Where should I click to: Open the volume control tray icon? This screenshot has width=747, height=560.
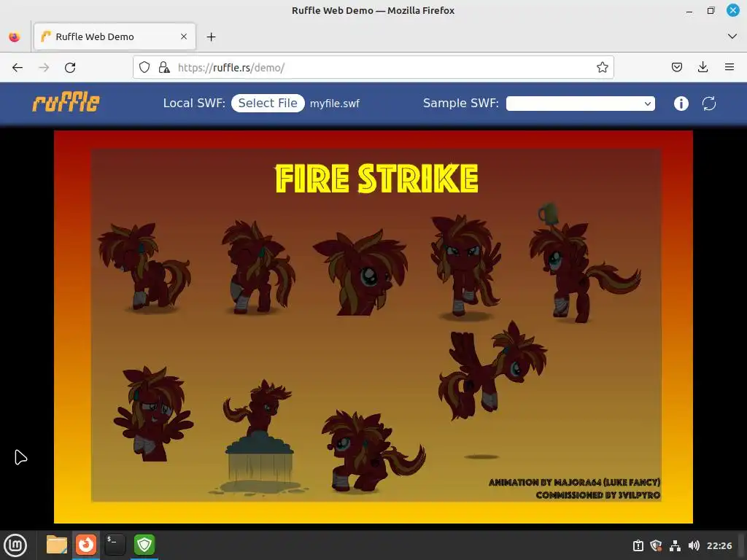[x=694, y=545]
